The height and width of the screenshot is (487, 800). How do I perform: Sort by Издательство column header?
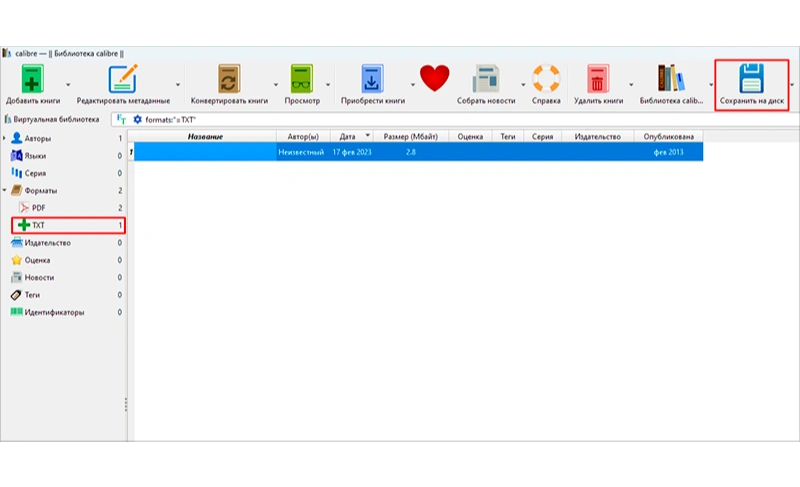(x=597, y=136)
